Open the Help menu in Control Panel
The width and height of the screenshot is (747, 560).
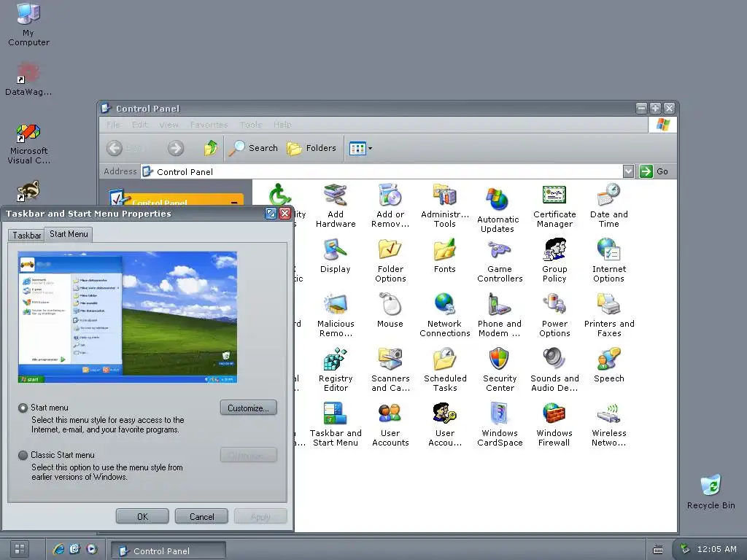pos(282,125)
